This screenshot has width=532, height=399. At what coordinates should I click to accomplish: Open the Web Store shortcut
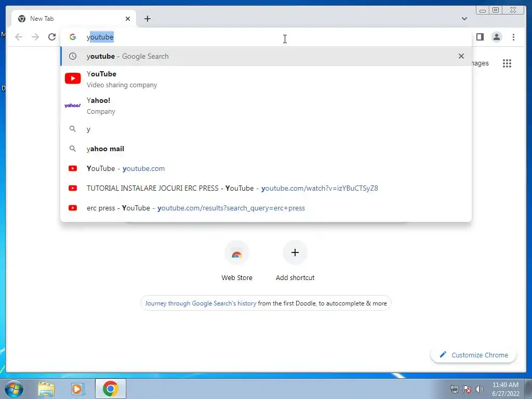coord(237,261)
